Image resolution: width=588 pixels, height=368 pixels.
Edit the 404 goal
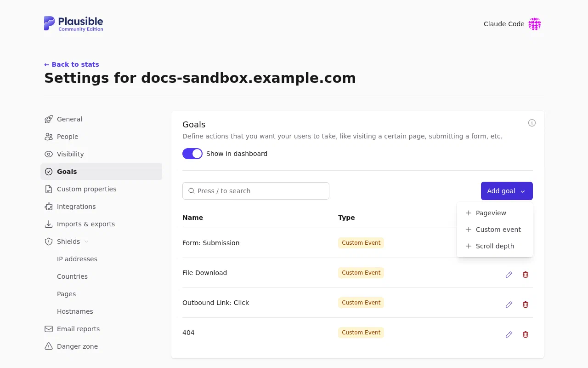[x=509, y=334]
